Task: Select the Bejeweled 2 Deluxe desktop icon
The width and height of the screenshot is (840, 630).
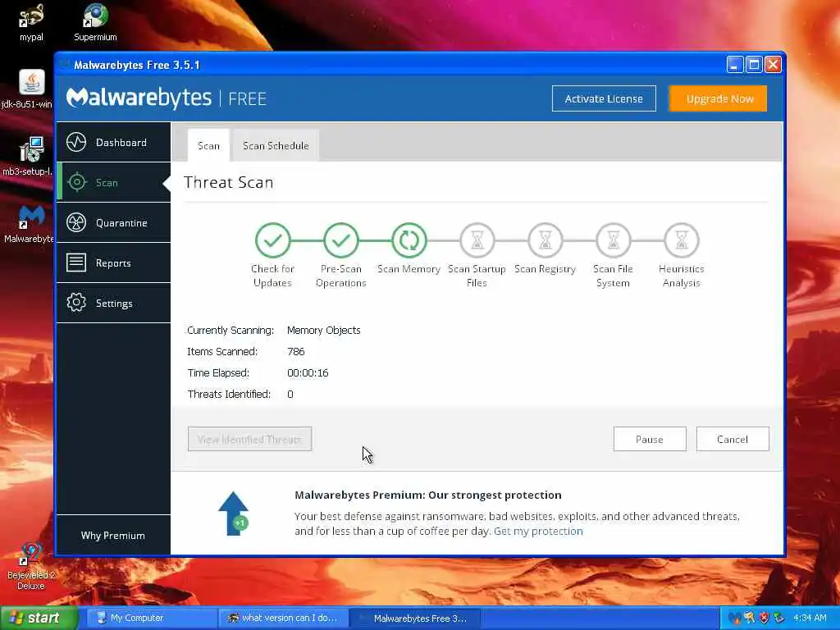Action: (31, 555)
